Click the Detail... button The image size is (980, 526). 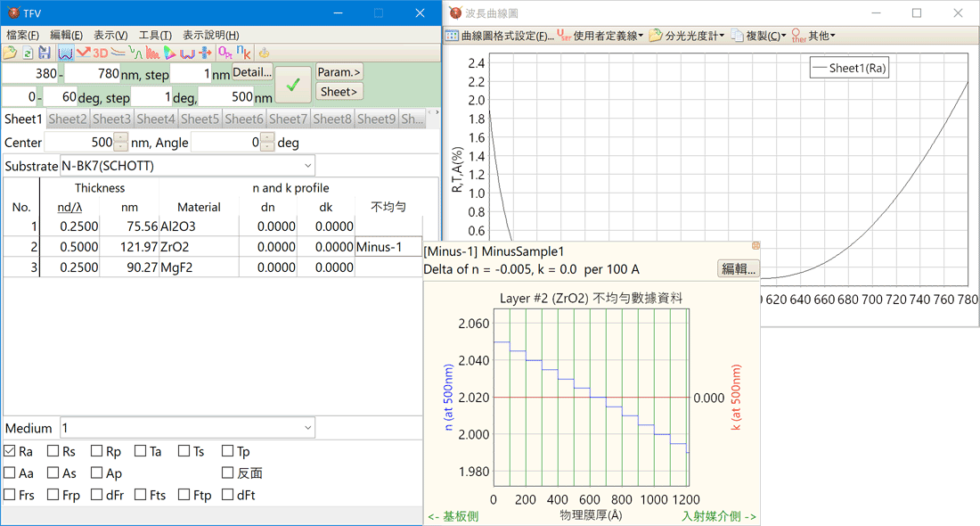pos(252,72)
